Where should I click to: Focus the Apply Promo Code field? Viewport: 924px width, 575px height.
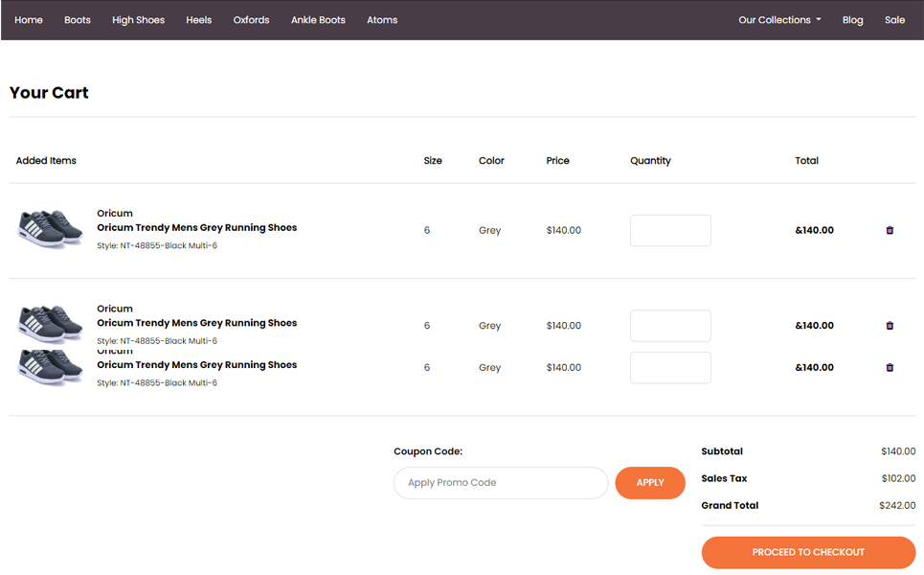pyautogui.click(x=501, y=483)
